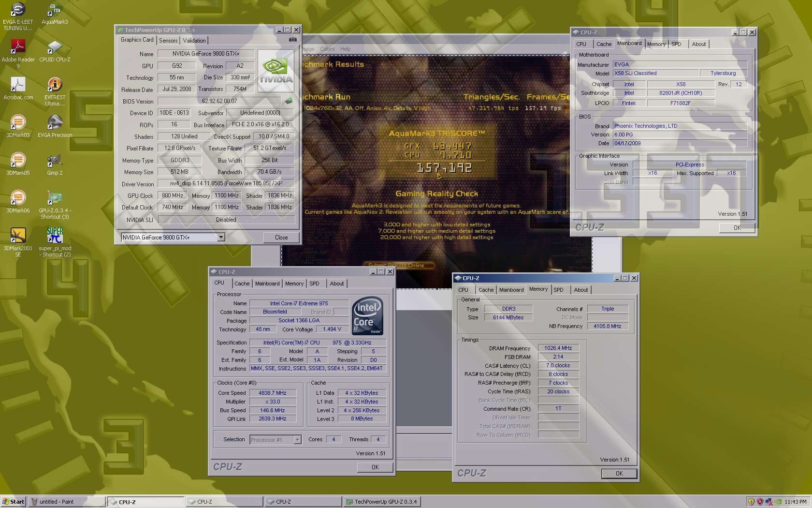Open the GPU selection dropdown in GPU-Z

pos(221,238)
